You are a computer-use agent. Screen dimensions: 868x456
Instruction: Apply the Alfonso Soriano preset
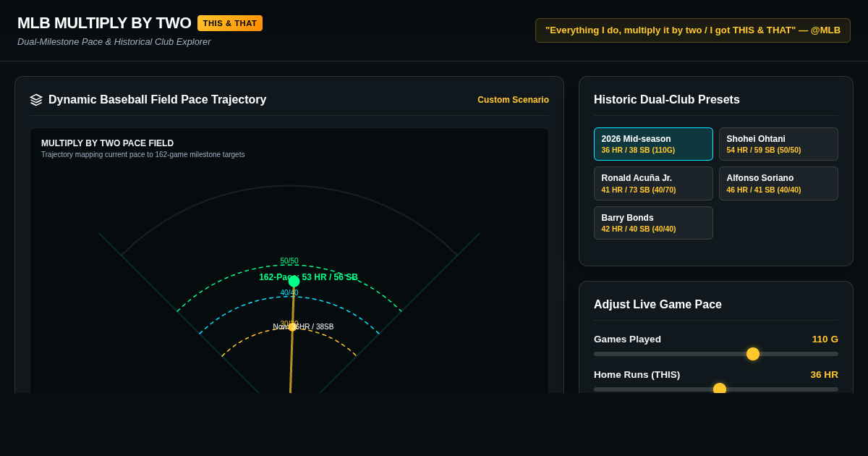(778, 183)
